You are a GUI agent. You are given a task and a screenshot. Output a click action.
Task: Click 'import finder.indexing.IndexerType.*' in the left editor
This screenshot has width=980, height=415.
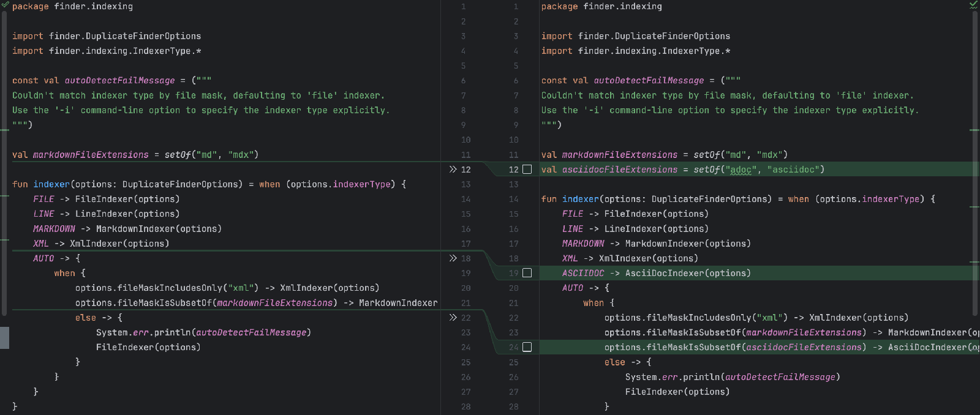click(x=107, y=51)
